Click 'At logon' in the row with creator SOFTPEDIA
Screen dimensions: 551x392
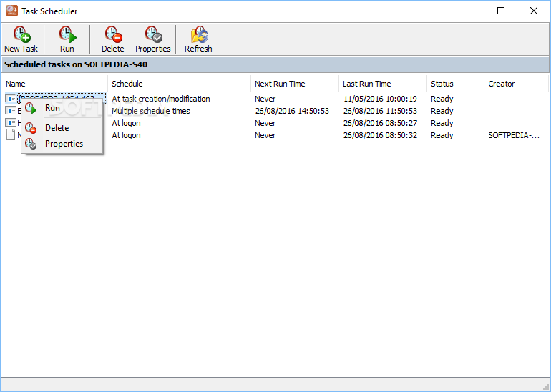(126, 135)
